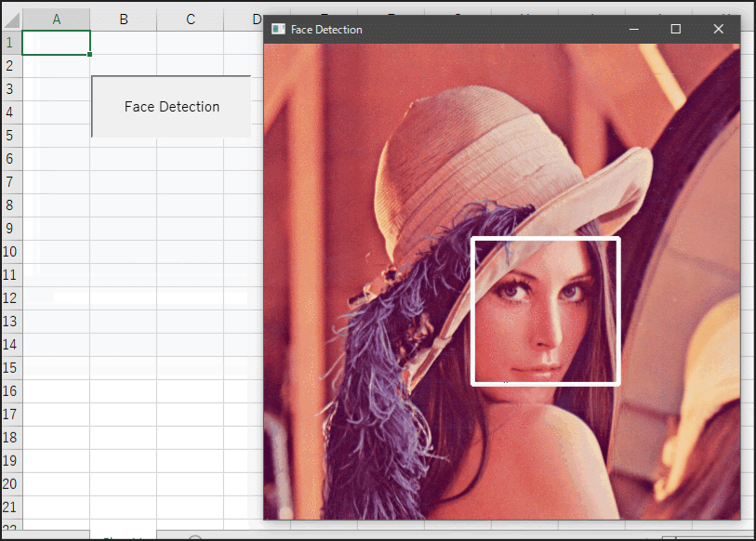Screen dimensions: 756x541
Task: Select row 1 header
Action: click(11, 43)
